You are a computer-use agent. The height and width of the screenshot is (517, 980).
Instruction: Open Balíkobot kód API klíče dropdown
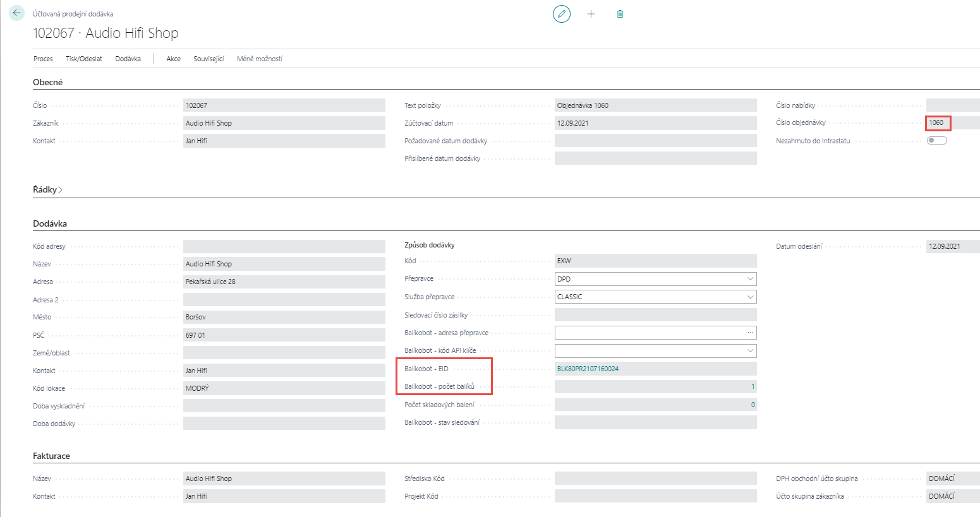750,351
